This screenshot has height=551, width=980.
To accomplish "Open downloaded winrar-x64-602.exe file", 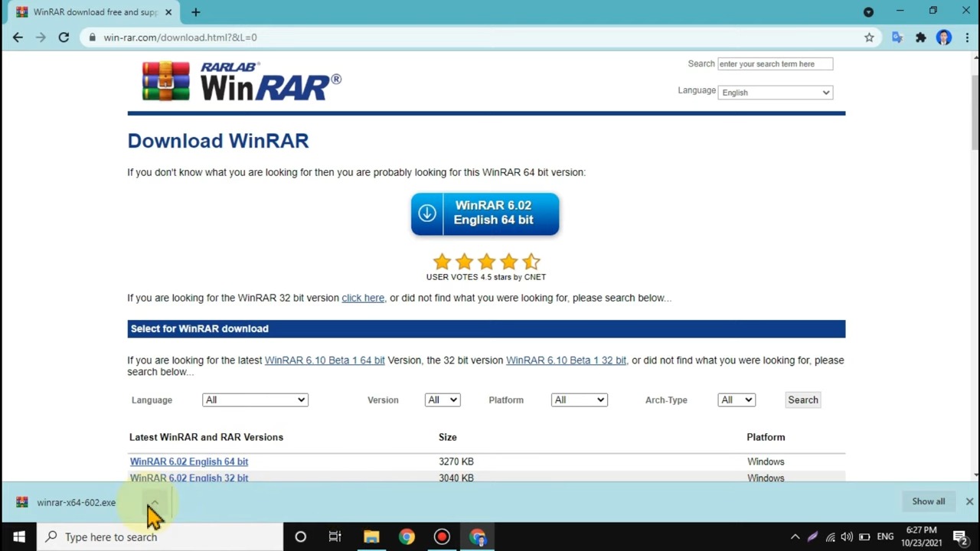I will click(76, 502).
